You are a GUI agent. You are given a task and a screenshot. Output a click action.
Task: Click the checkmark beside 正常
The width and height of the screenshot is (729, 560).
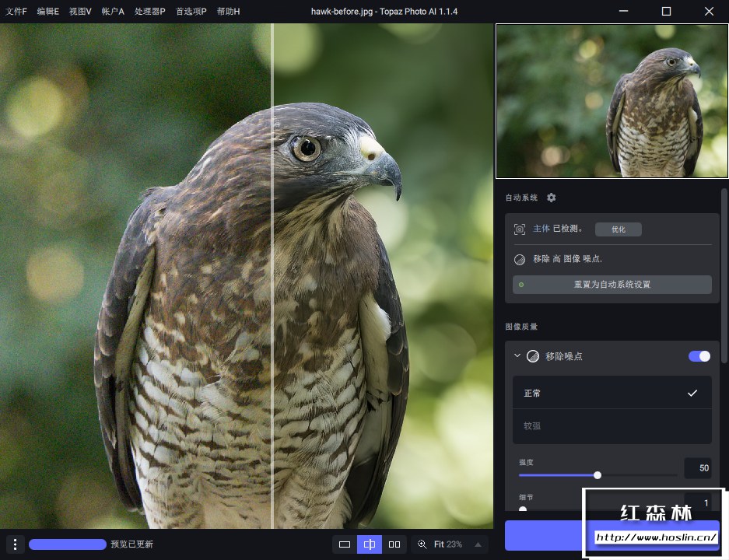pos(692,393)
